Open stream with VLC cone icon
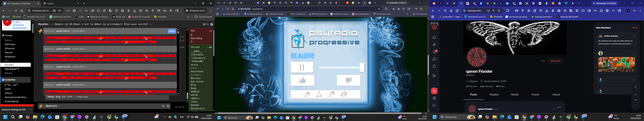 click(319, 94)
